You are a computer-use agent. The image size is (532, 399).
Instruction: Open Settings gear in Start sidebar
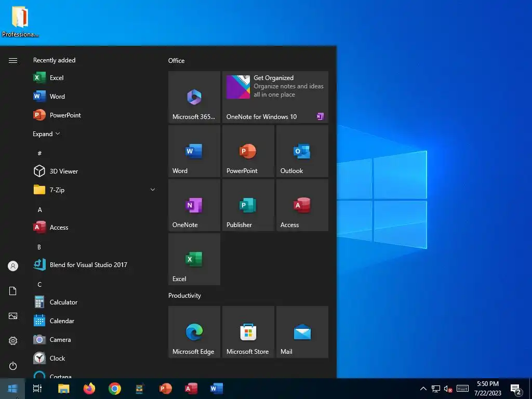13,341
